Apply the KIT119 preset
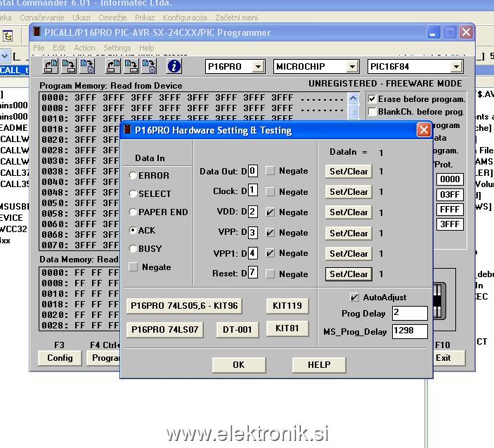 coord(287,305)
